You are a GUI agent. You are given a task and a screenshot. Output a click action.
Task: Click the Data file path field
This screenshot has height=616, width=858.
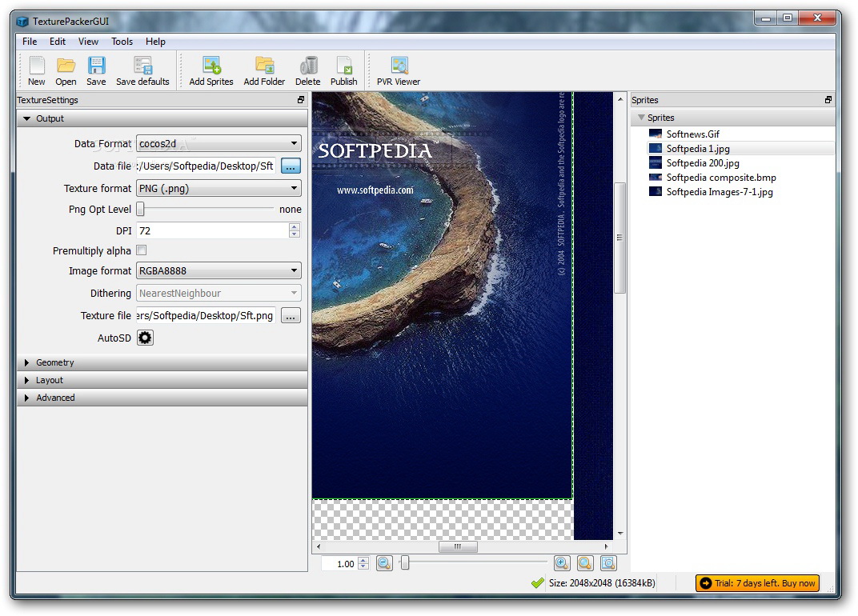[x=206, y=166]
